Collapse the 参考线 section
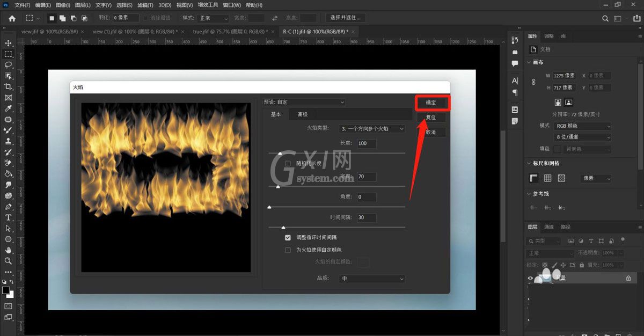Screen dimensions: 644x336 529,194
